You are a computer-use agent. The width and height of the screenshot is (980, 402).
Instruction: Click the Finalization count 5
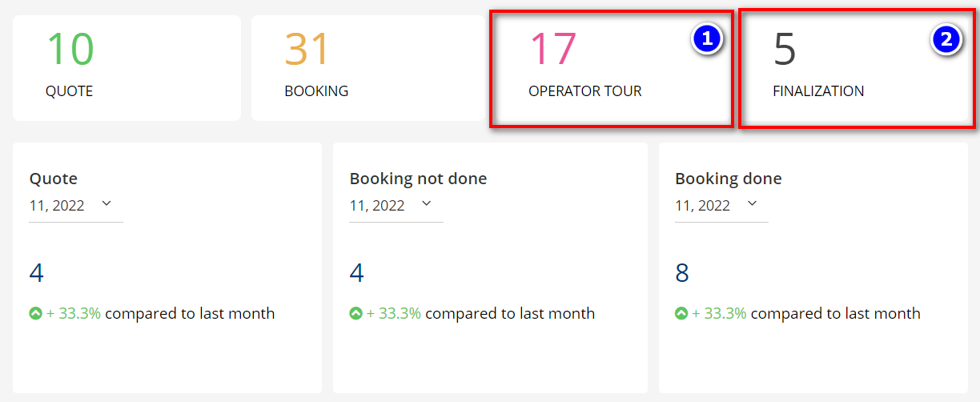(785, 49)
